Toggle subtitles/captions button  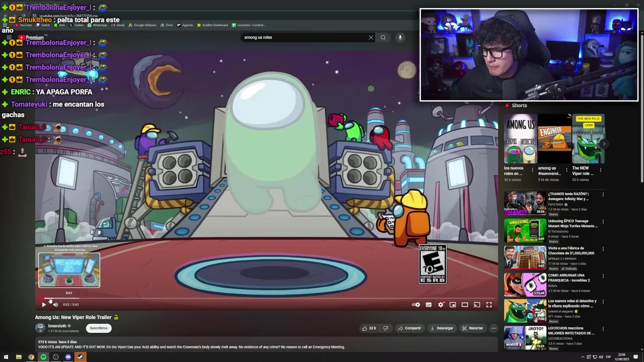[429, 305]
